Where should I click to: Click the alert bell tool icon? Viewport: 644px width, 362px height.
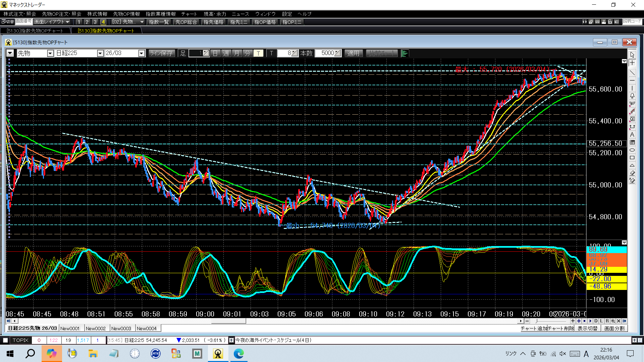pyautogui.click(x=632, y=96)
